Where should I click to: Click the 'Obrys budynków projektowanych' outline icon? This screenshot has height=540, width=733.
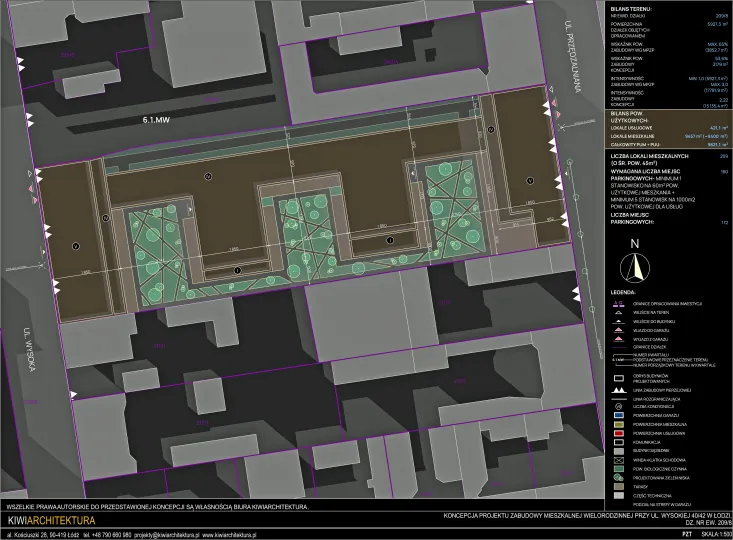click(619, 378)
